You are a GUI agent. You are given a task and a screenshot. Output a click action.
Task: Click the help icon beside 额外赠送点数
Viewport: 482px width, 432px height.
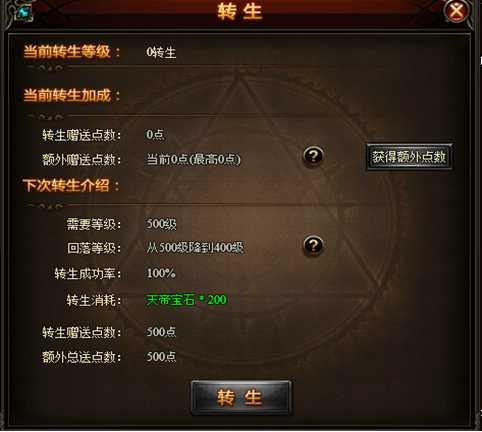point(313,156)
